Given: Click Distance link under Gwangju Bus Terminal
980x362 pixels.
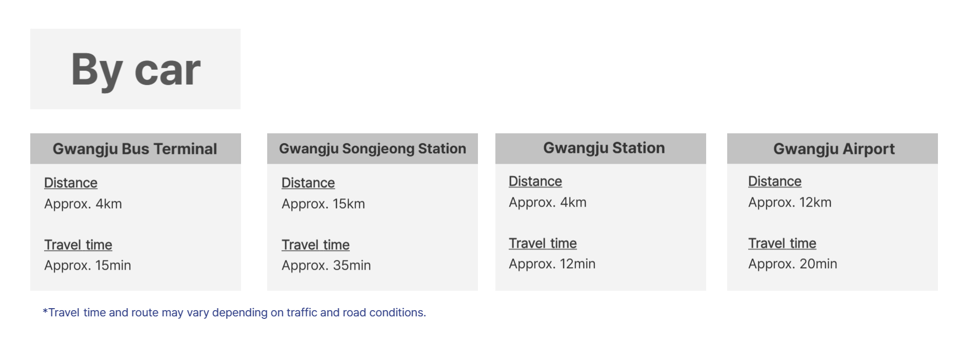Looking at the screenshot, I should click(x=71, y=183).
